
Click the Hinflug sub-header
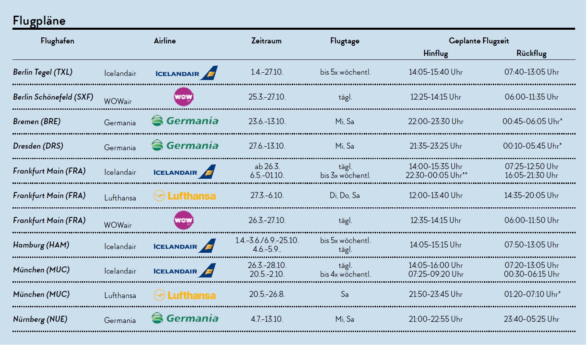pyautogui.click(x=436, y=53)
